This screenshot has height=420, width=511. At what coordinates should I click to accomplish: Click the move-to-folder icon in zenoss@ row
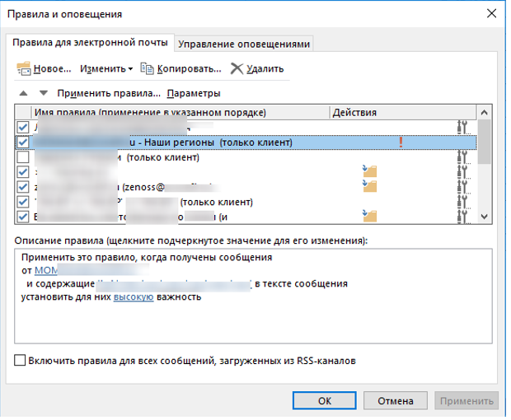[370, 186]
